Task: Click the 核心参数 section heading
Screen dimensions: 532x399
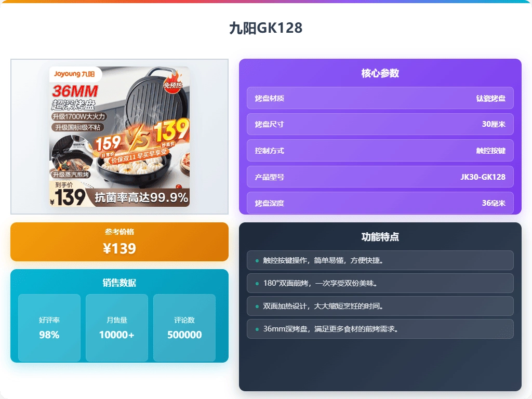Action: pos(380,73)
